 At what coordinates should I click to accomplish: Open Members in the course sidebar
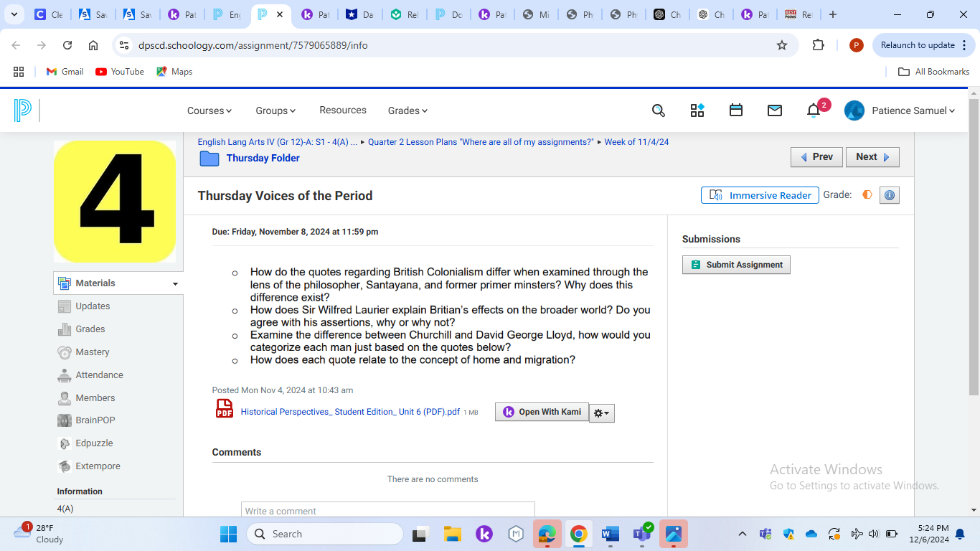coord(95,398)
